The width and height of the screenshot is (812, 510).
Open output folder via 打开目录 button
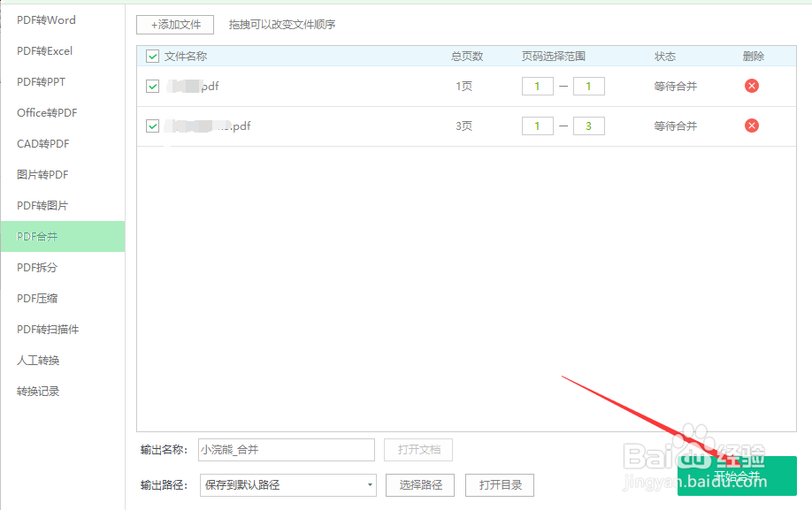point(500,484)
